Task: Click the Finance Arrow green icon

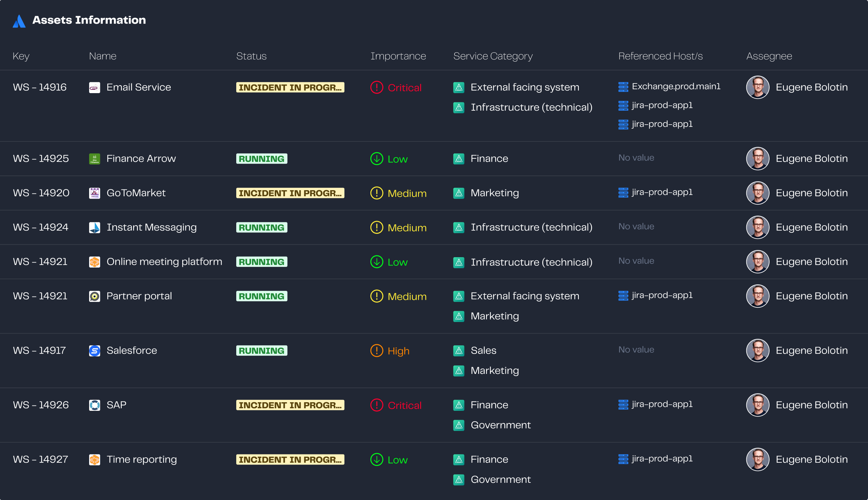Action: click(94, 159)
